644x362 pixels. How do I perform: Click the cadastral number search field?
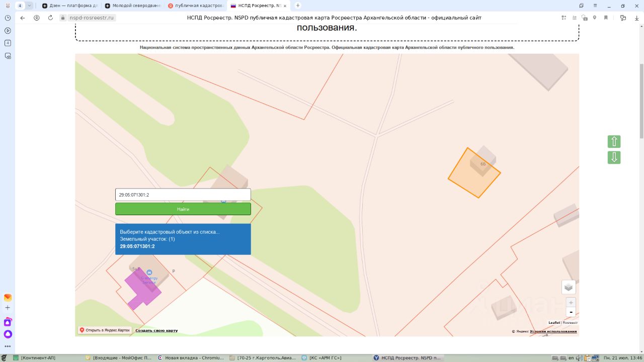(x=183, y=195)
